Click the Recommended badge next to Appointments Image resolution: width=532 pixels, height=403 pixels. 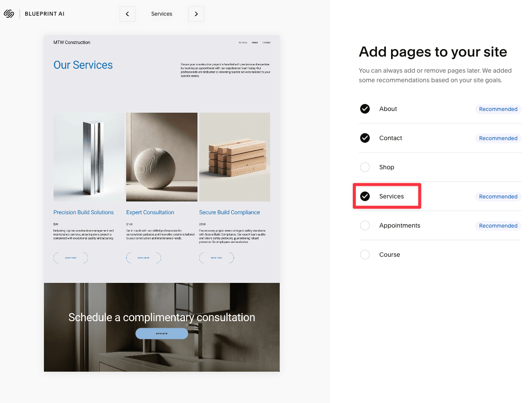498,225
